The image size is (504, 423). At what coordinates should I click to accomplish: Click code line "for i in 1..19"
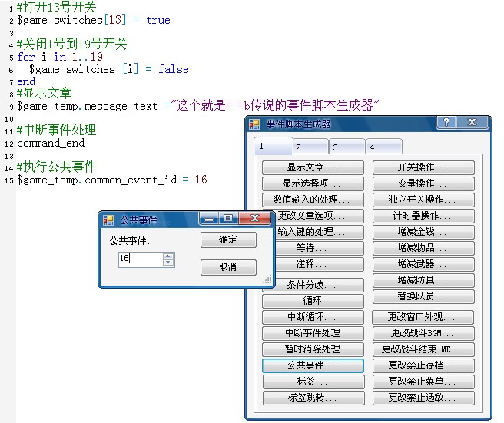click(x=60, y=57)
